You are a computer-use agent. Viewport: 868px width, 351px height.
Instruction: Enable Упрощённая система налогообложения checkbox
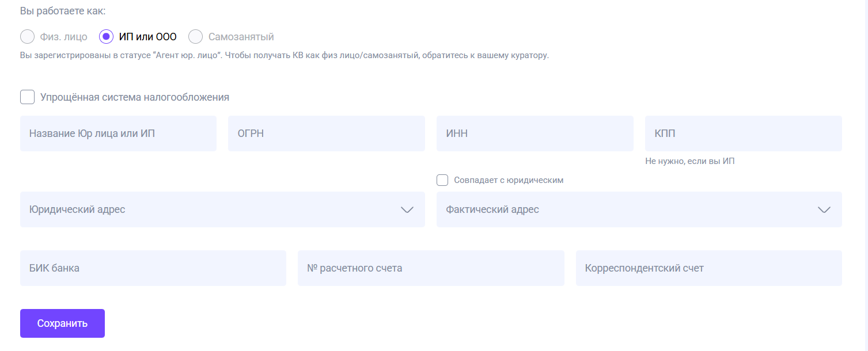click(27, 97)
